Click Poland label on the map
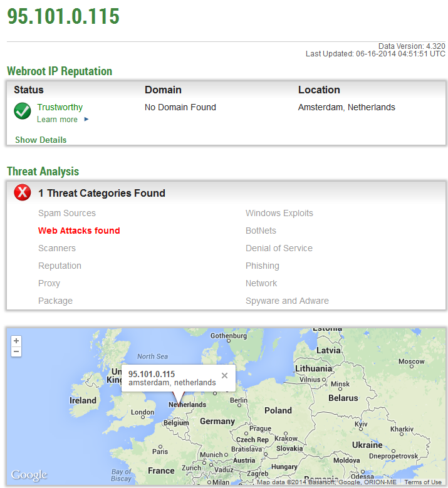The image size is (448, 488). pos(278,411)
